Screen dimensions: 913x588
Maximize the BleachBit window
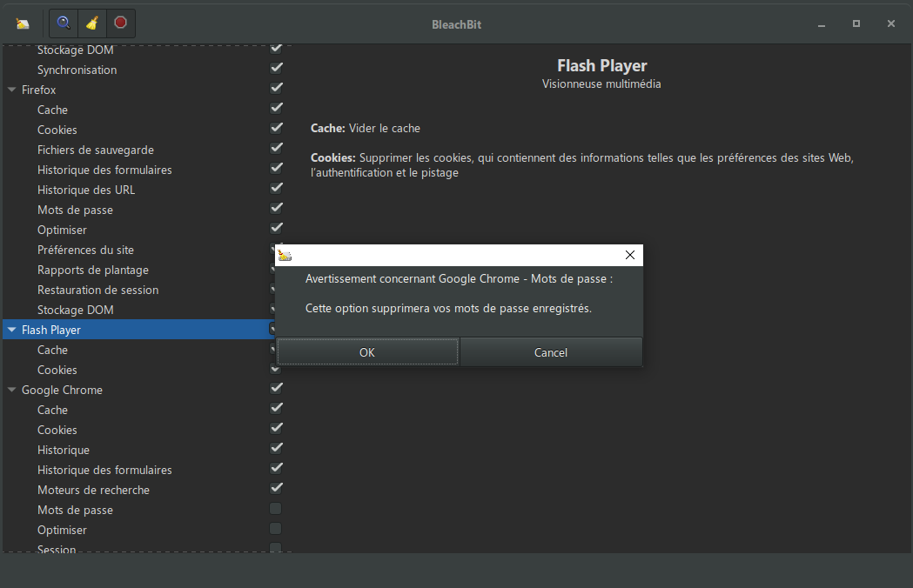coord(856,23)
